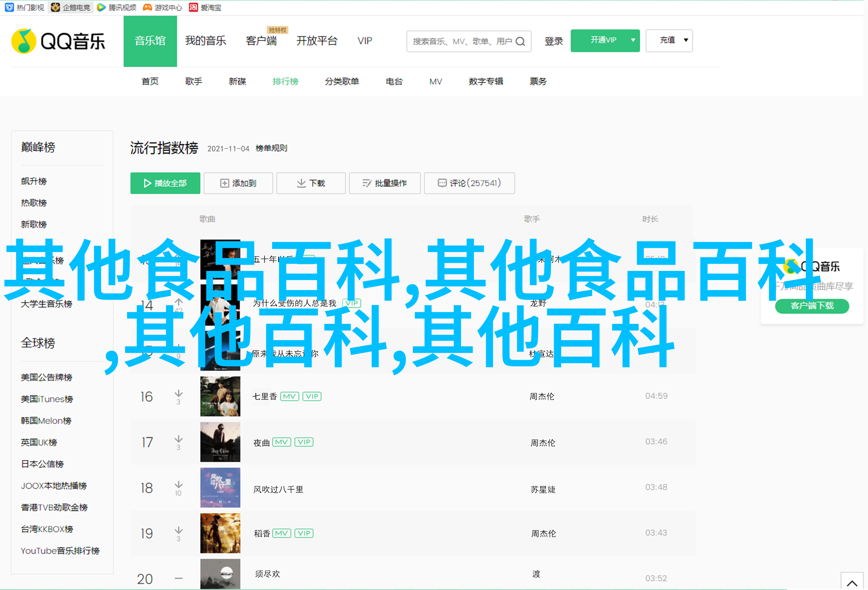Open 腾讯视频 shortcut in top bar

pyautogui.click(x=117, y=7)
